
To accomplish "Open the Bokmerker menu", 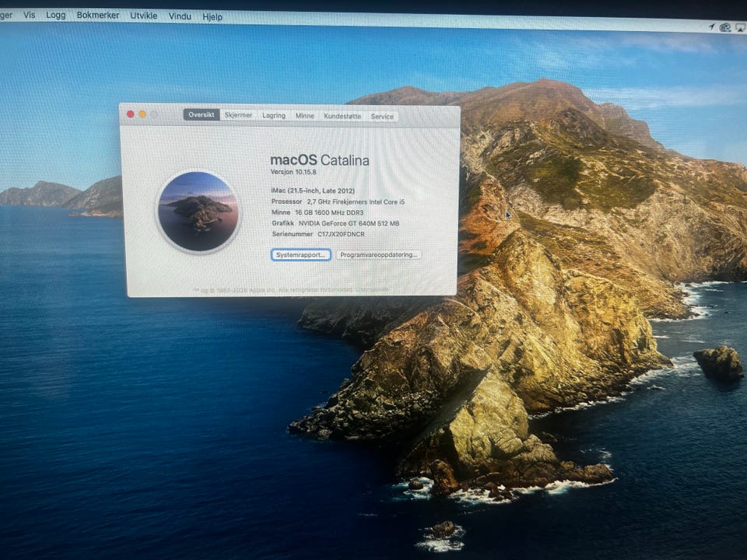I will point(98,16).
